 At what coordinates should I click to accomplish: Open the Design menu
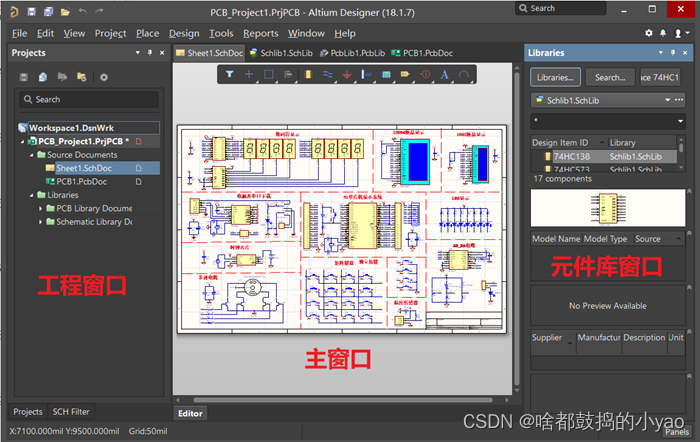[x=184, y=33]
